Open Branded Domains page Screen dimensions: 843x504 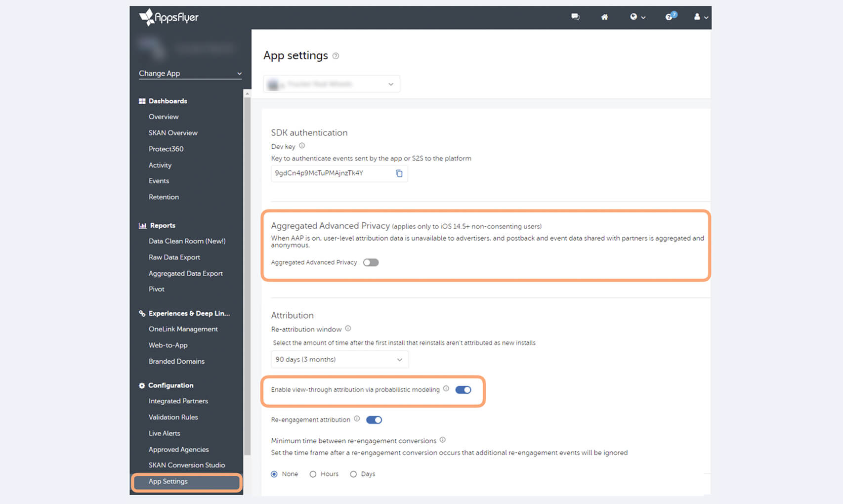coord(176,361)
